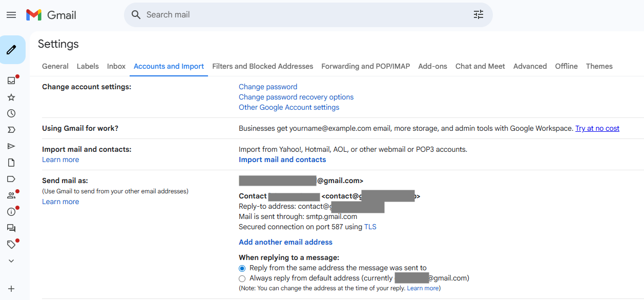The width and height of the screenshot is (644, 300).
Task: Open Drafts document icon in sidebar
Action: point(11,163)
